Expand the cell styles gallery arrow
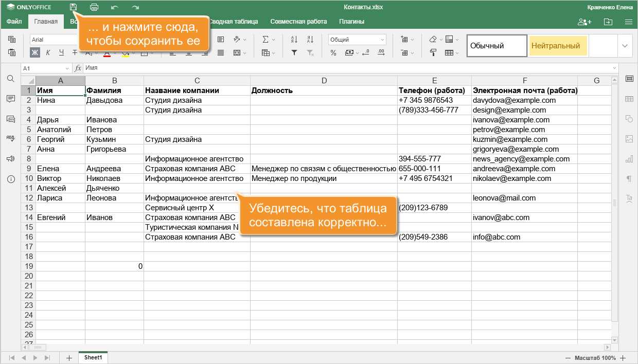The image size is (638, 364). pyautogui.click(x=625, y=46)
